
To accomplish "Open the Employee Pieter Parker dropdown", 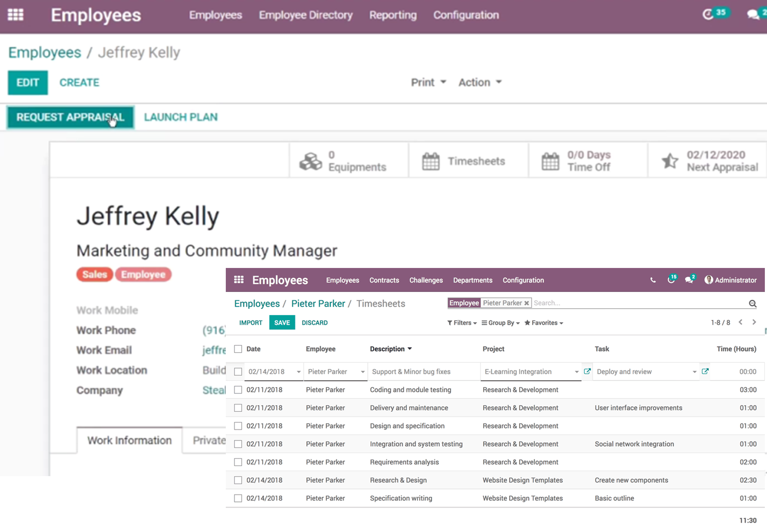I will tap(362, 372).
